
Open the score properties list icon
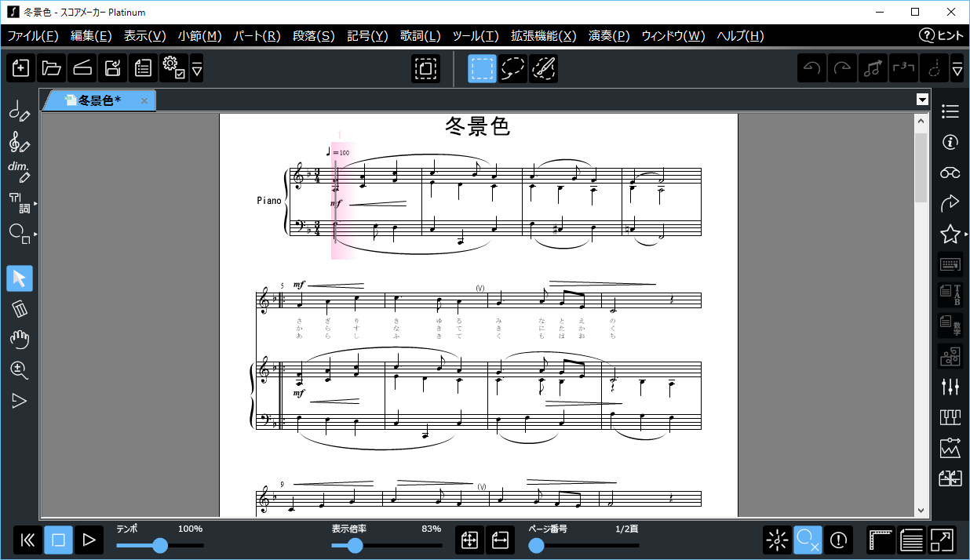click(143, 68)
